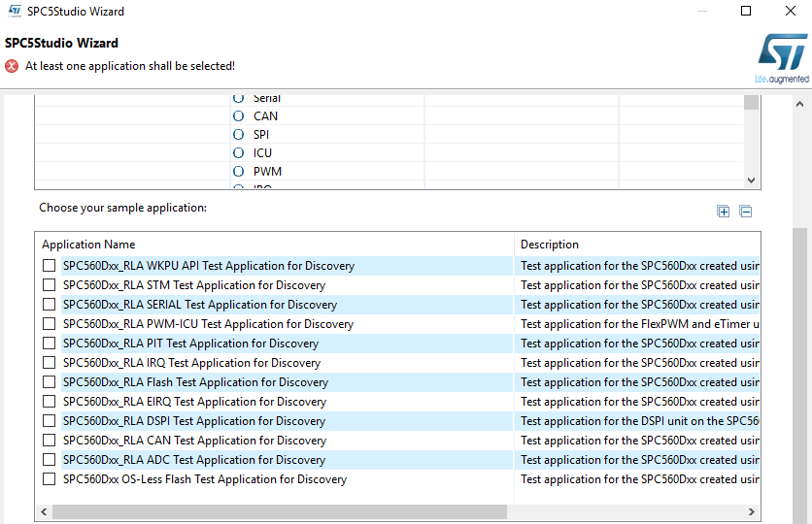
Task: Select 'SPC560Dxx_RLA DSPI Test Application for Discovery' text
Action: tap(194, 421)
